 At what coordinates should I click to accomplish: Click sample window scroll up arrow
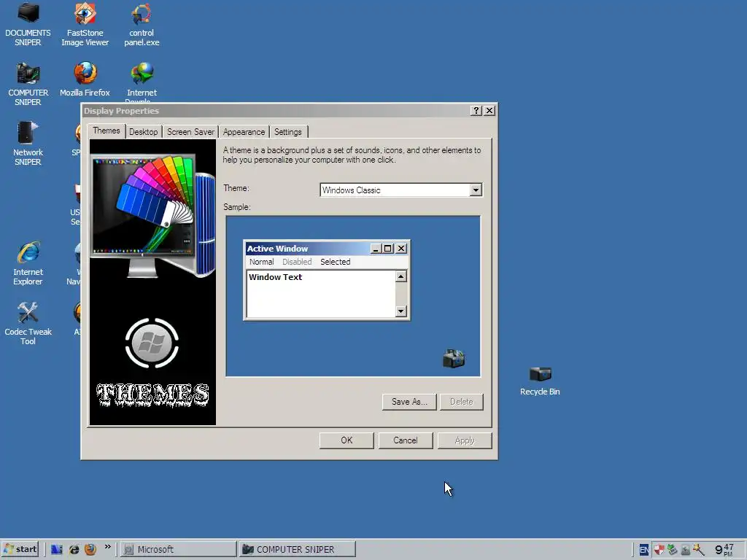pyautogui.click(x=401, y=276)
